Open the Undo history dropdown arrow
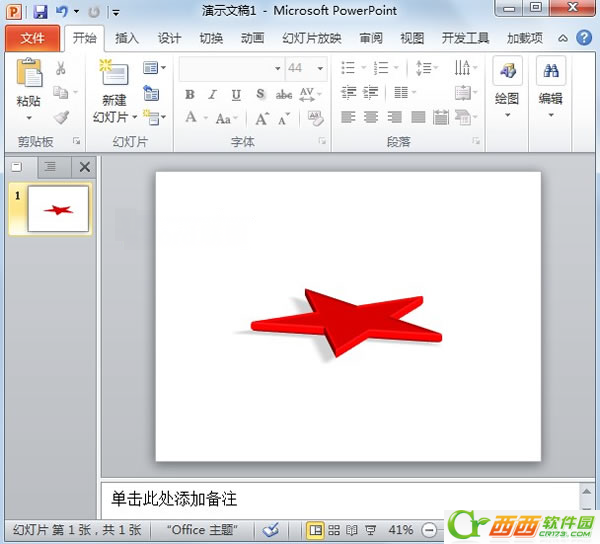This screenshot has width=600, height=544. click(x=76, y=12)
